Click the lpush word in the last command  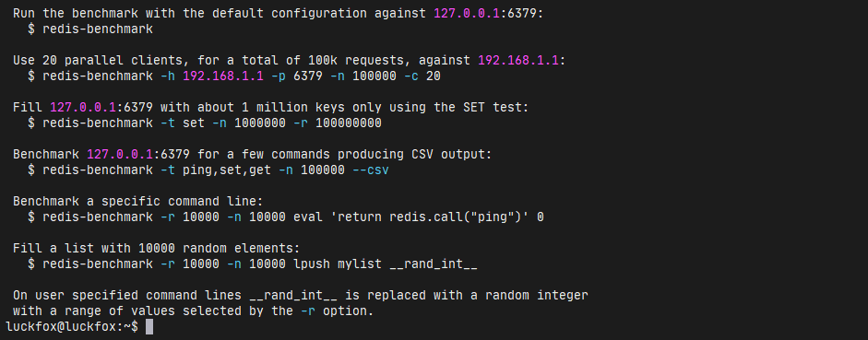(312, 264)
